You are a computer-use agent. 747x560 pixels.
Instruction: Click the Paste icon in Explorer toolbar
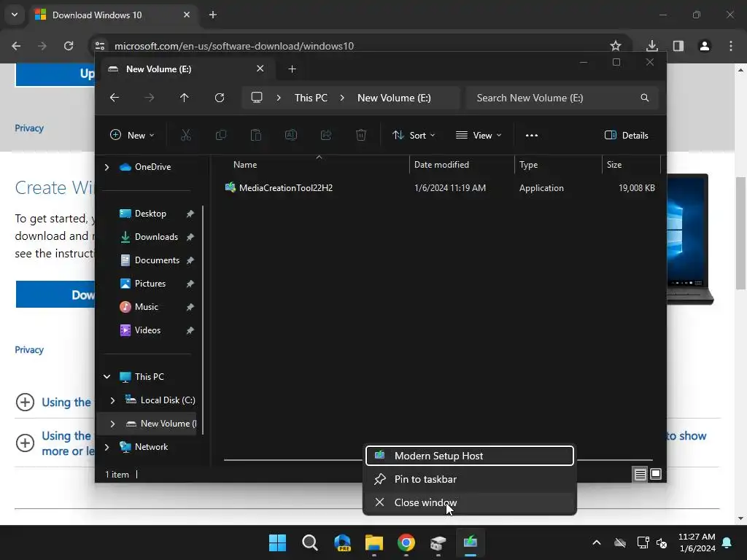256,135
